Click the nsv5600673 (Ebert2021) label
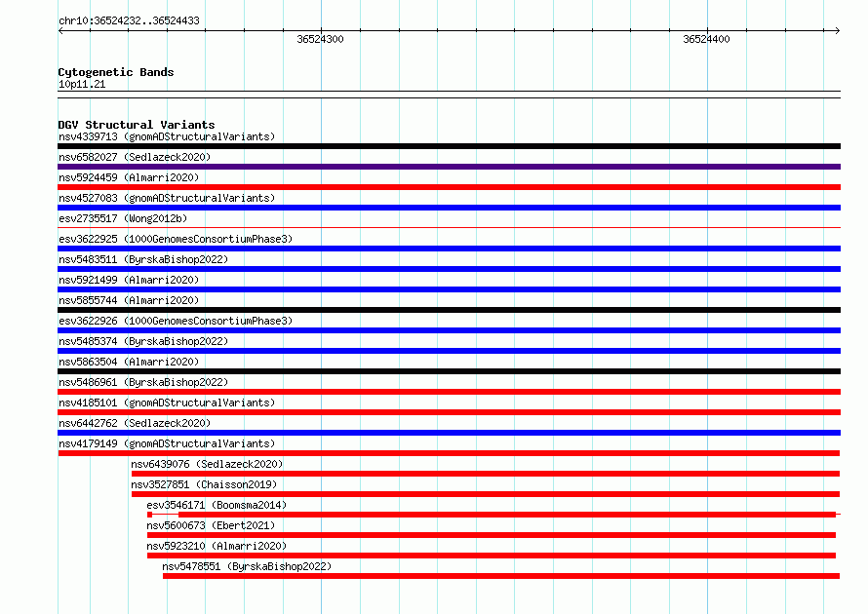 tap(211, 525)
